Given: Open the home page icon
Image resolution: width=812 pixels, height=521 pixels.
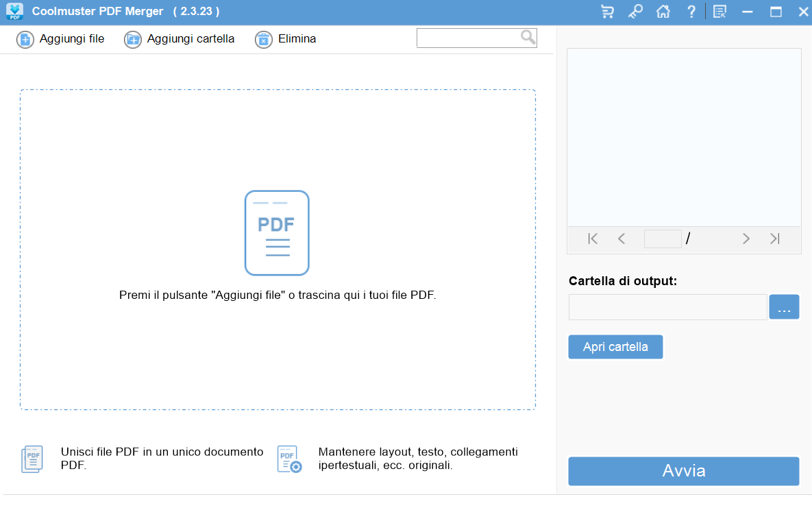Looking at the screenshot, I should 663,12.
